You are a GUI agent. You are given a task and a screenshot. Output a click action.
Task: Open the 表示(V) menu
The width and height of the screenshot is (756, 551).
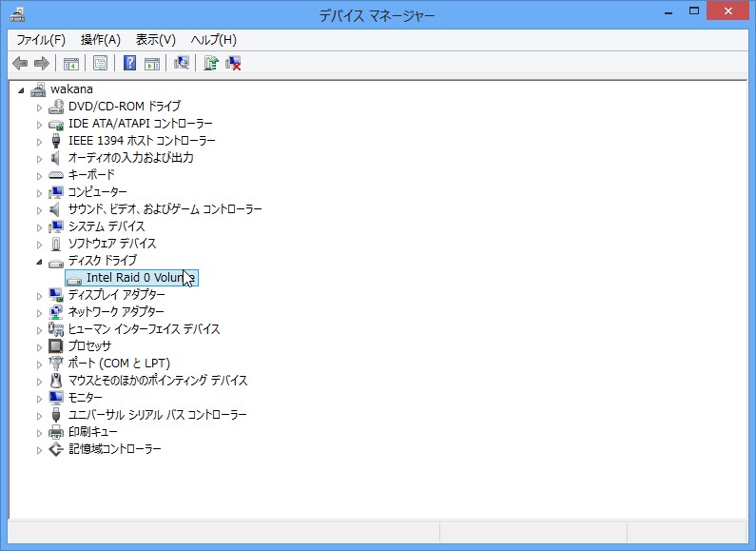pyautogui.click(x=156, y=39)
